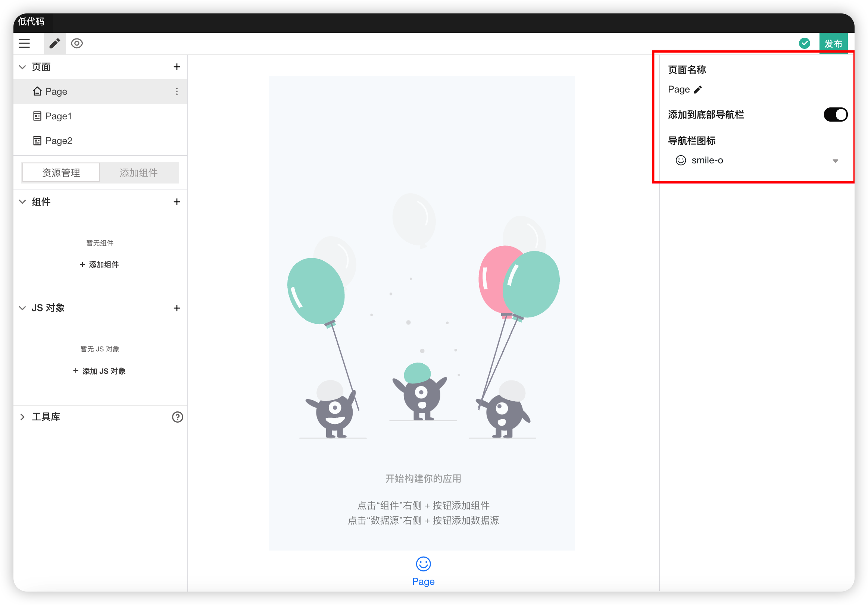Open the Page item's three-dot menu

point(177,91)
